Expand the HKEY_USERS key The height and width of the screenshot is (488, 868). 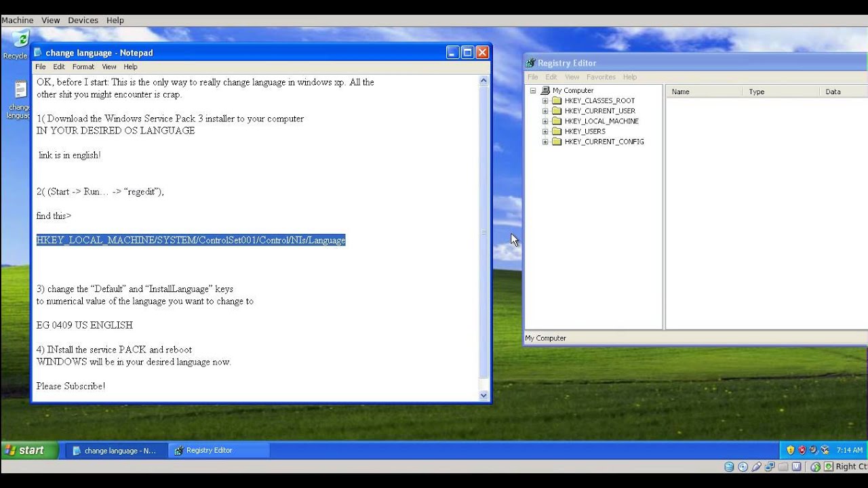coord(545,131)
